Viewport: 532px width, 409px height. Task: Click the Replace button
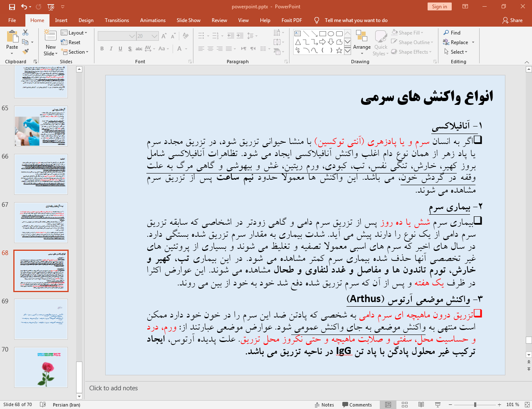point(455,42)
